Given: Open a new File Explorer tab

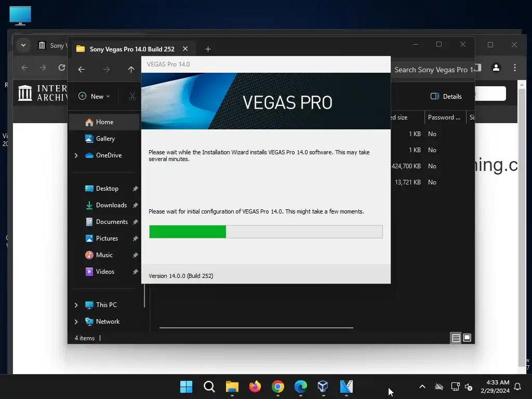Looking at the screenshot, I should click(208, 49).
